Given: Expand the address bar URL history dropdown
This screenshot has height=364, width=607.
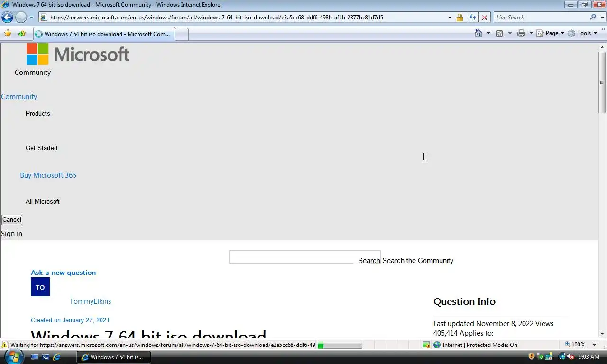Looking at the screenshot, I should (450, 18).
